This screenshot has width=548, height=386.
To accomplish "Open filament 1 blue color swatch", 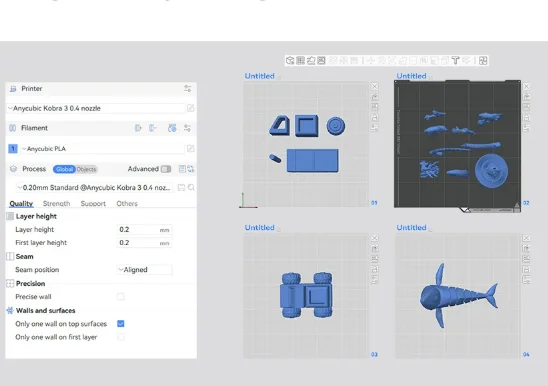I will (13, 149).
